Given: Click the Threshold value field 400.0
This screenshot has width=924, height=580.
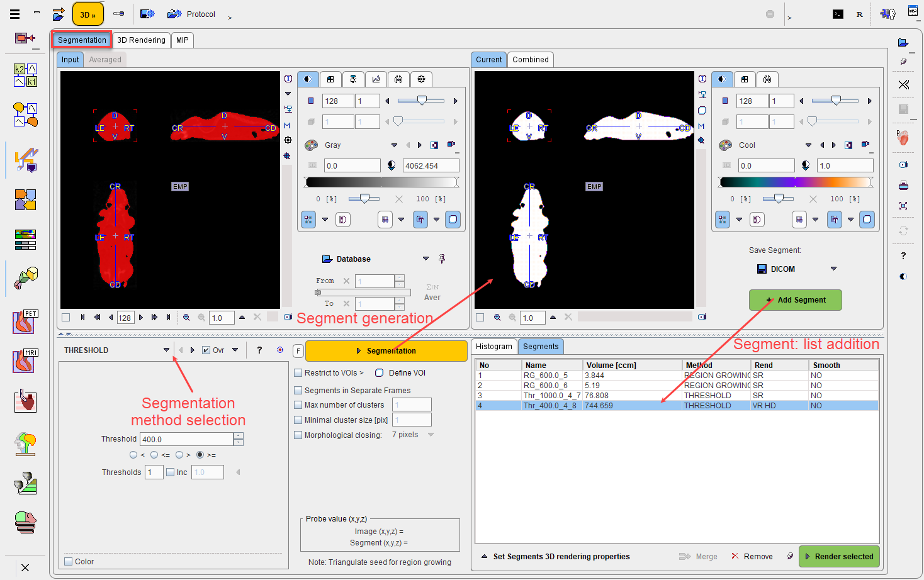Looking at the screenshot, I should click(x=187, y=439).
